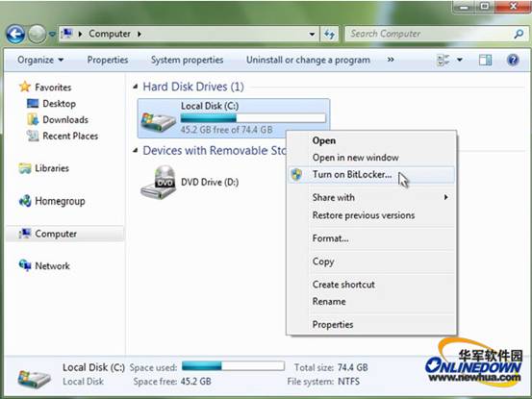Click the Favorites star icon
532x399 pixels.
[x=25, y=87]
